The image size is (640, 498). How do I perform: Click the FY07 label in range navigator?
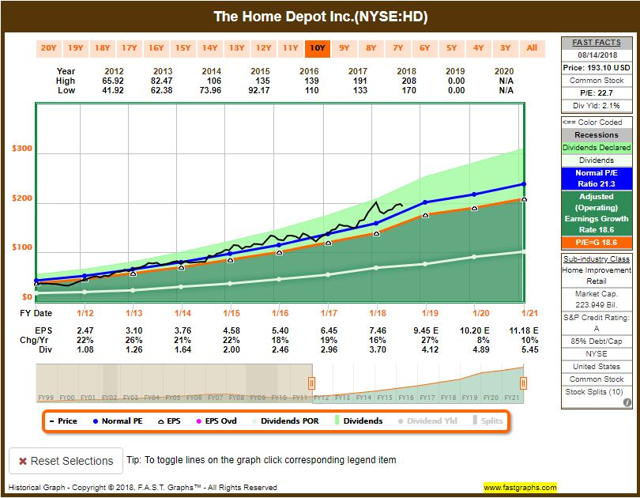pyautogui.click(x=215, y=398)
